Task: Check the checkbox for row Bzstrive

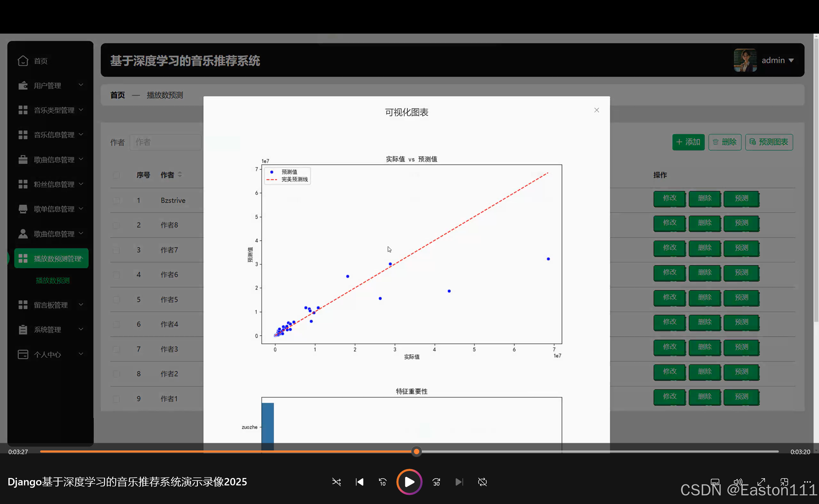Action: coord(116,200)
